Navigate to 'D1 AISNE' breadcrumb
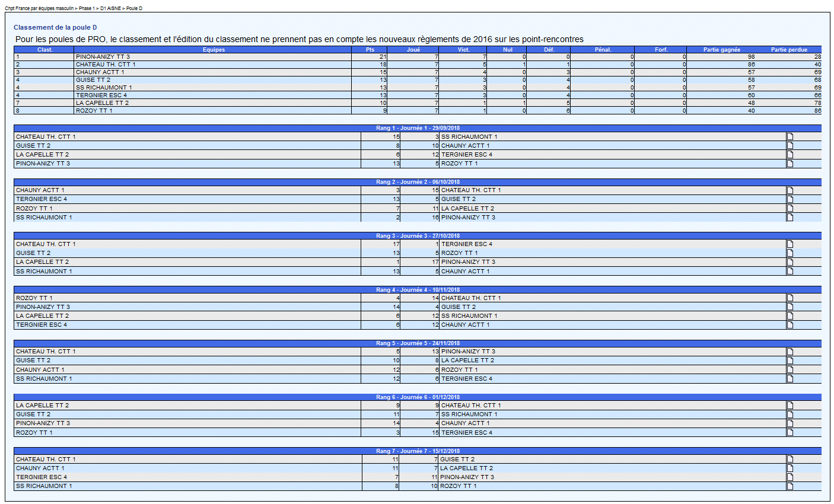 110,9
